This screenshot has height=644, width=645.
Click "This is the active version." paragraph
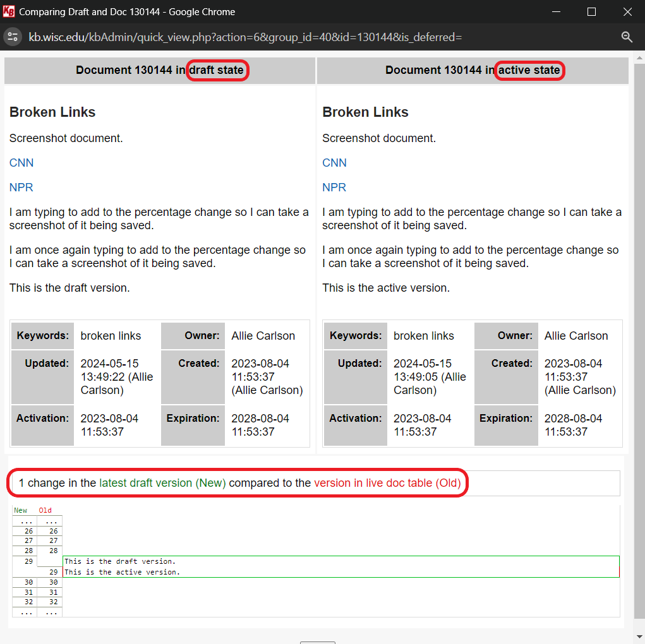coord(386,288)
